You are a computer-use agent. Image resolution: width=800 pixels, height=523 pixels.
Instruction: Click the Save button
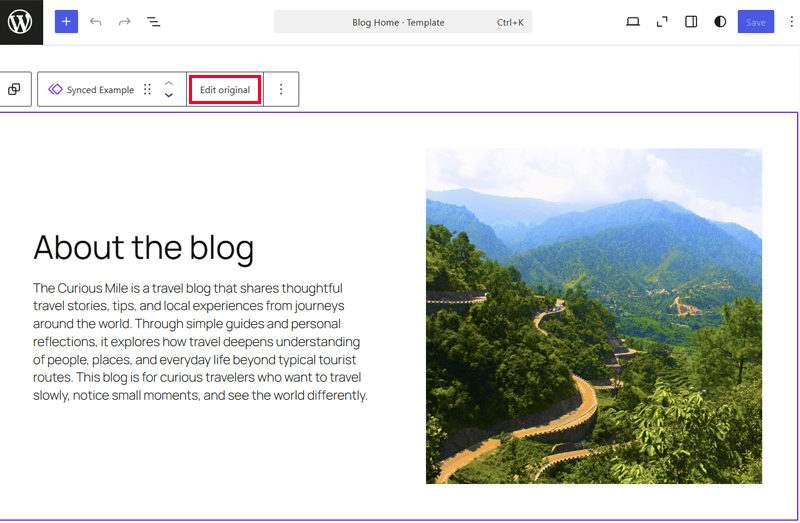click(755, 22)
